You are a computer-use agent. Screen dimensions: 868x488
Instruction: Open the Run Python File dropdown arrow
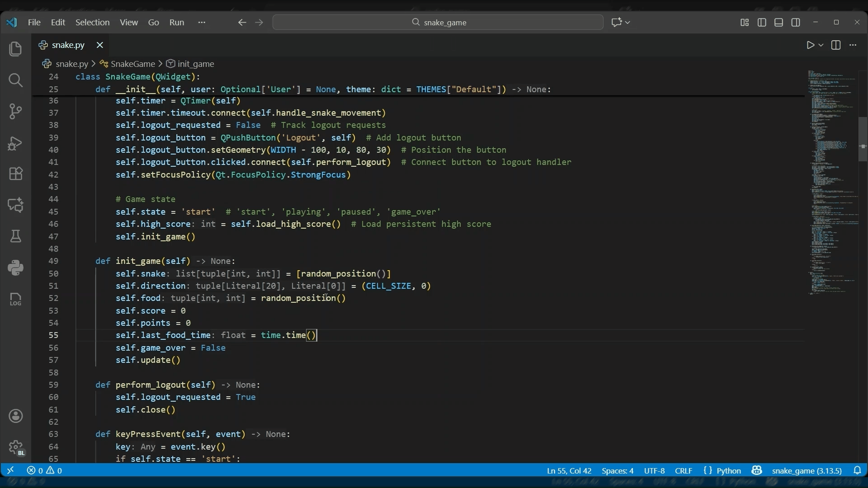click(x=821, y=45)
